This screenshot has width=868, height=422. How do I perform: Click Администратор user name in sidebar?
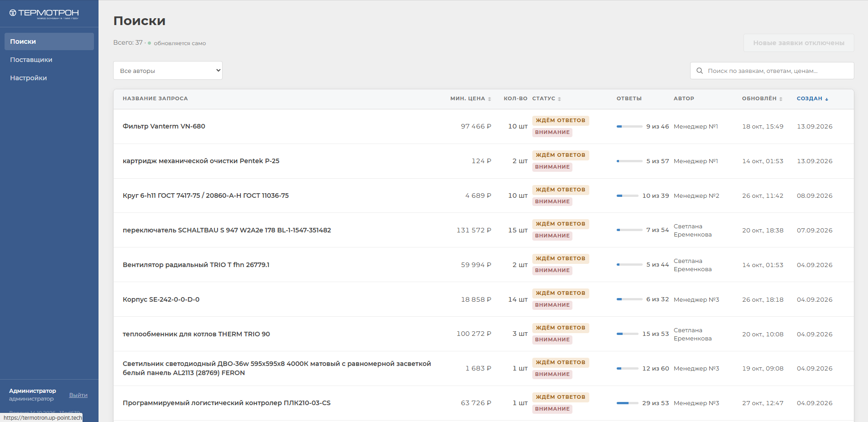click(32, 391)
